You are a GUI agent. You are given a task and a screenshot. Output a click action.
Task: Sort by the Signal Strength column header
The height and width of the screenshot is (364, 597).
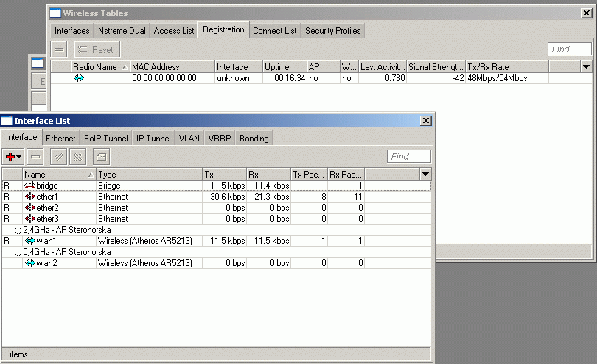[x=436, y=66]
